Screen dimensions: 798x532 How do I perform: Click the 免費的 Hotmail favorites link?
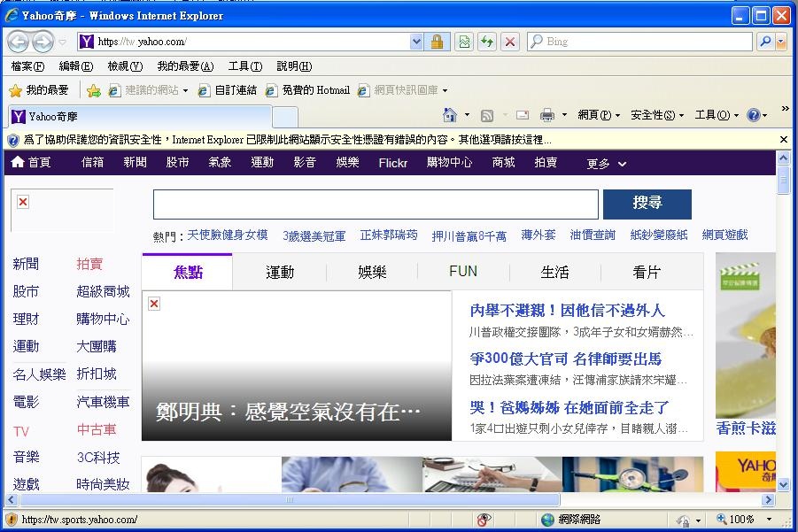(308, 90)
